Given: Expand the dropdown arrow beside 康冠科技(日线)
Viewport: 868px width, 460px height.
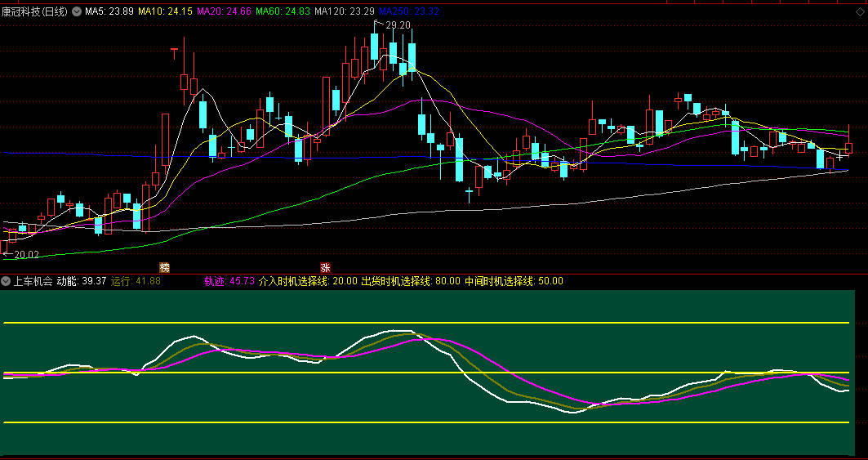Looking at the screenshot, I should point(77,11).
